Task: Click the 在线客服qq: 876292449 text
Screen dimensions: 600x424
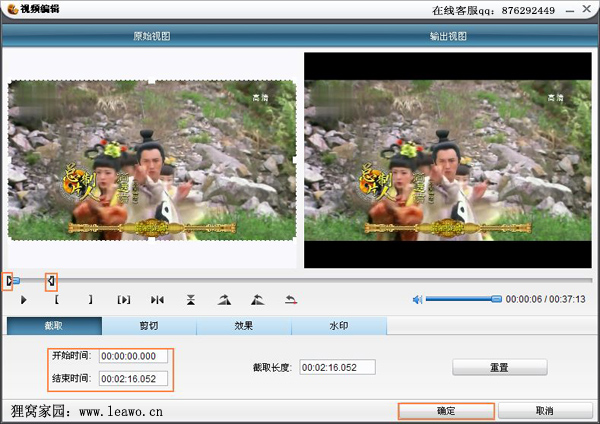Action: click(x=494, y=10)
